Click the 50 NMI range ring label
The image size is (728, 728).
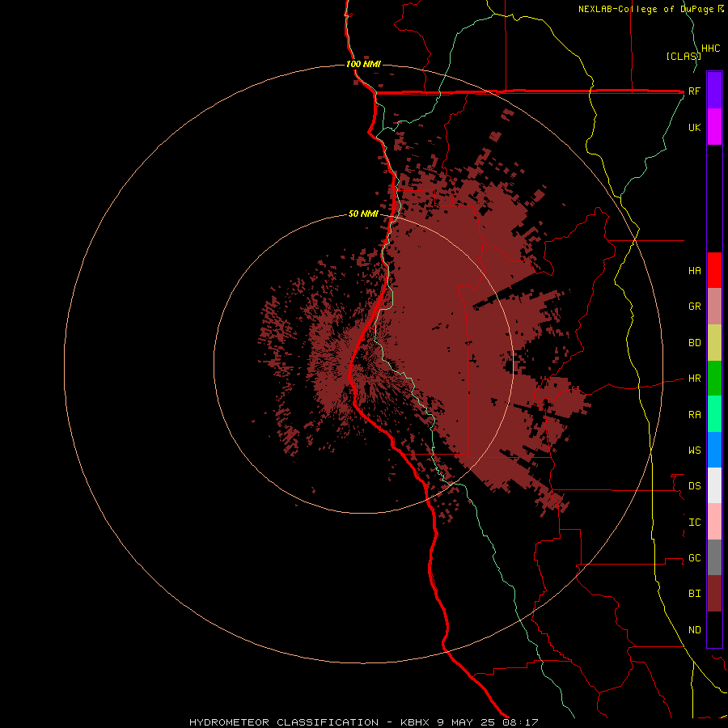tap(363, 214)
